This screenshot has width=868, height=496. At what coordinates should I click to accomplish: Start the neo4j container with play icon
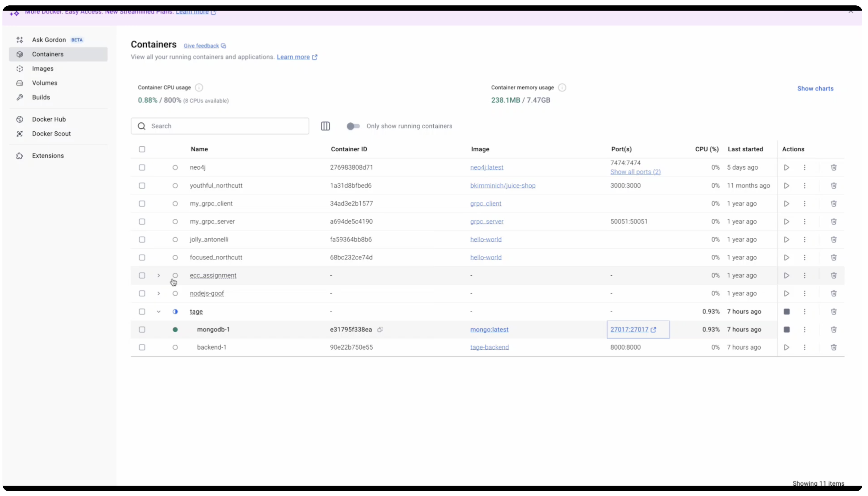786,167
